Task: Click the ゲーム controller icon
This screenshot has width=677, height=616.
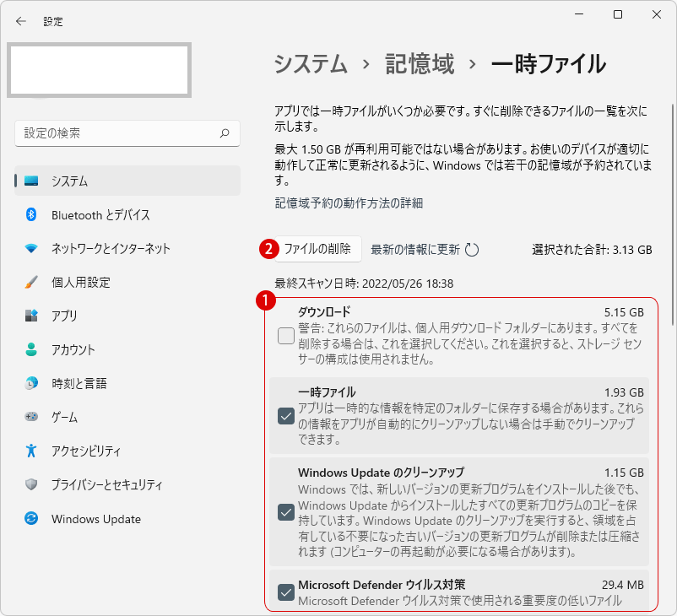Action: click(31, 417)
